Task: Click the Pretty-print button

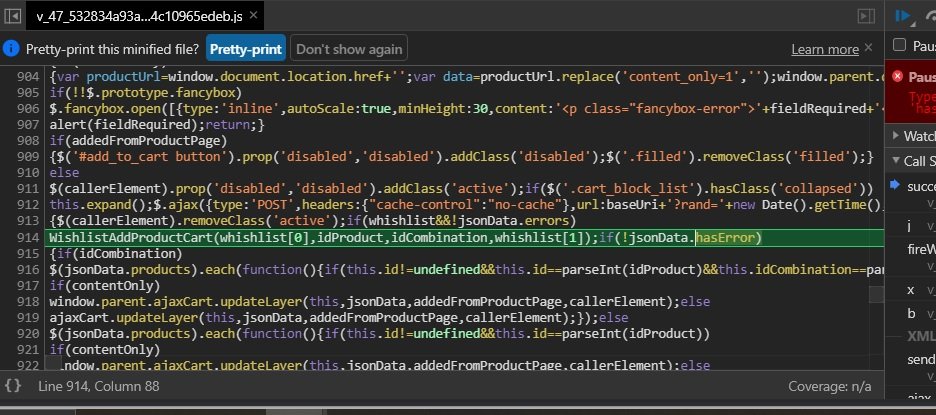Action: coord(246,49)
